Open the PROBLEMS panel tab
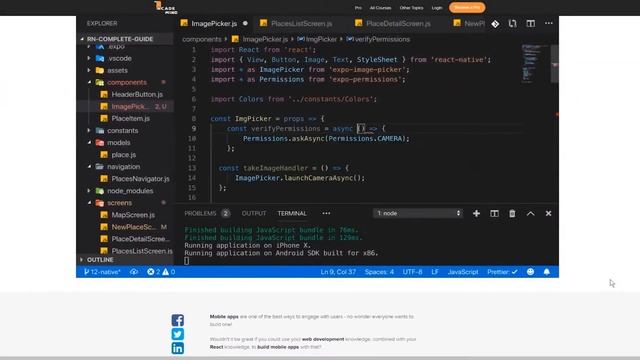The width and height of the screenshot is (640, 360). pos(200,213)
